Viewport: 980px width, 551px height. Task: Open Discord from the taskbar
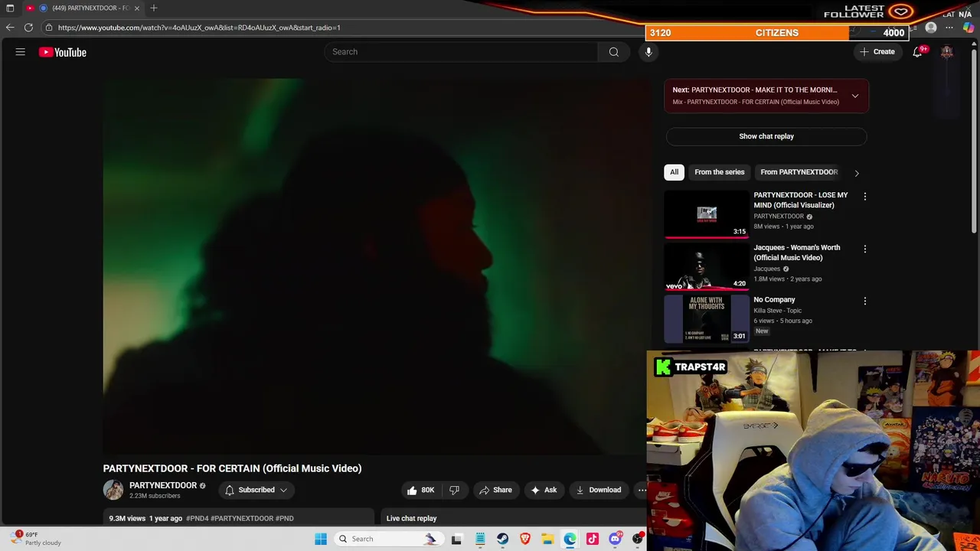[x=615, y=539]
